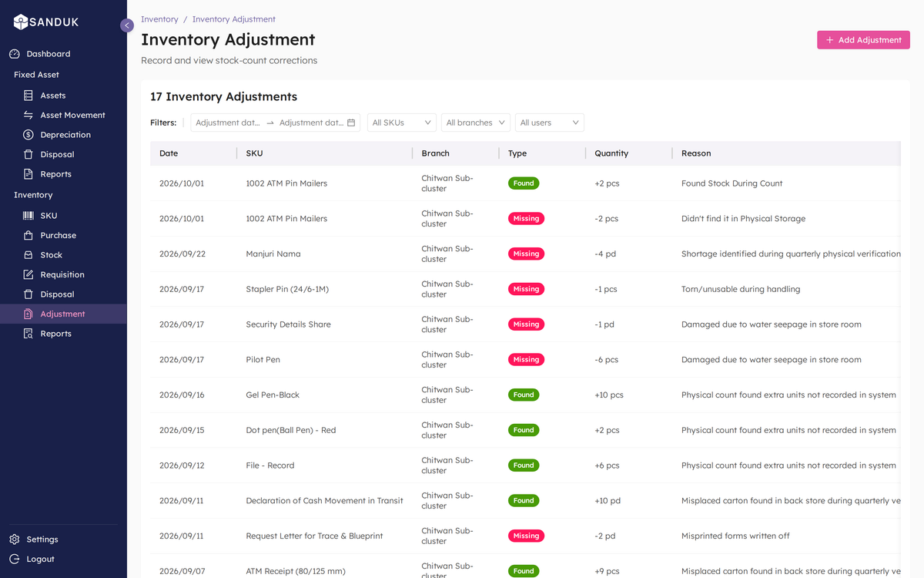Click the Sanduk logo icon
The image size is (924, 578).
21,22
